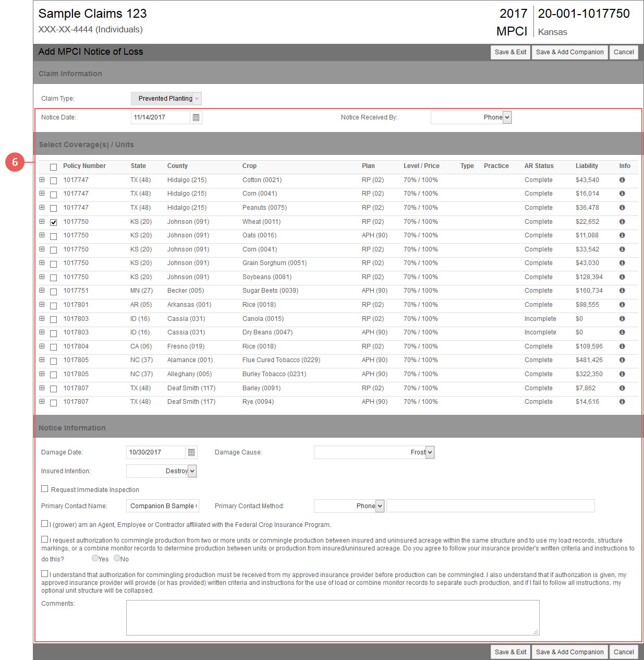The width and height of the screenshot is (644, 660).
Task: Click the Save & Add Companion button
Action: pos(569,52)
